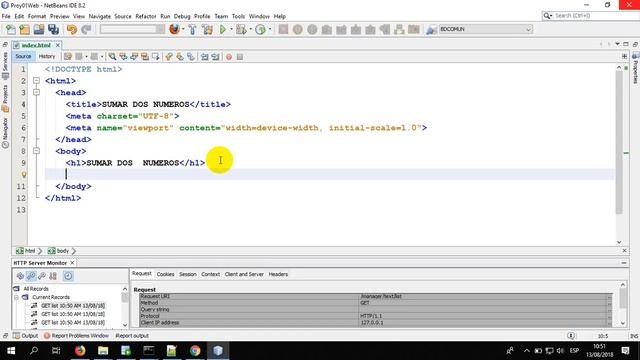The image size is (640, 360).
Task: Open File Explorer from the taskbar
Action: [103, 351]
